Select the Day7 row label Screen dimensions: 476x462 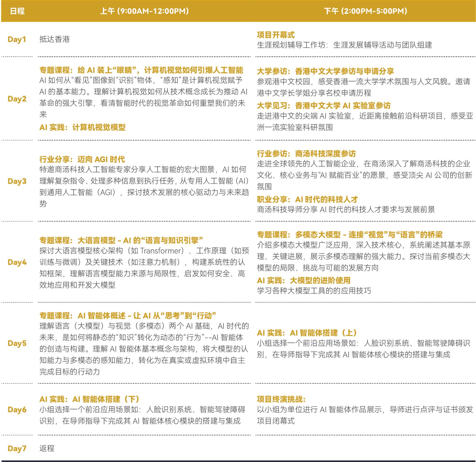[x=17, y=448]
